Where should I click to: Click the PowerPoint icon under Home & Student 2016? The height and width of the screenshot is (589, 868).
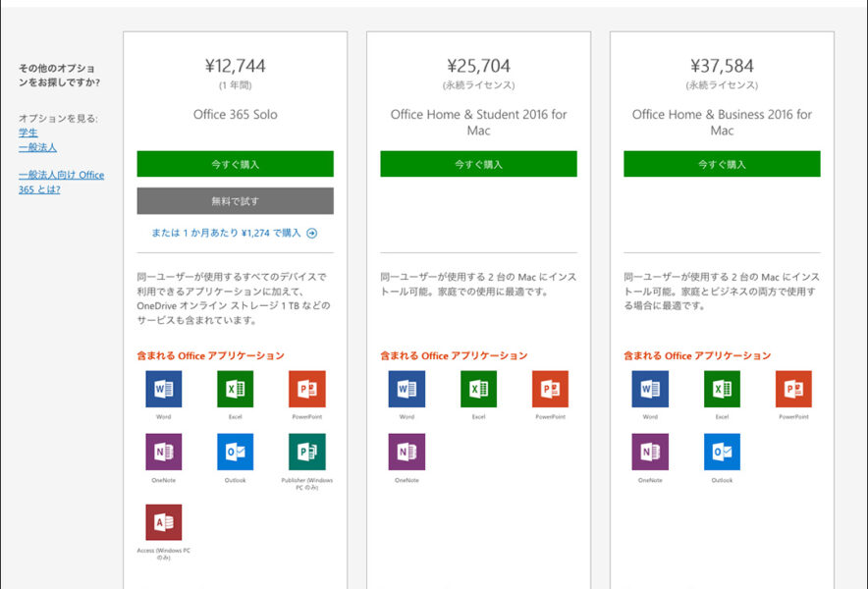click(550, 389)
